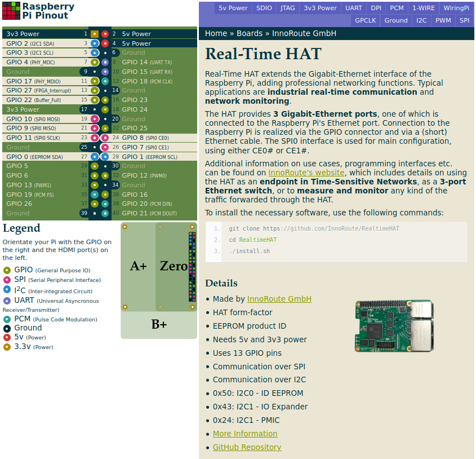The width and height of the screenshot is (476, 459).
Task: Click pin 21 GPIO 9 SPI pink dot
Action: 95,128
